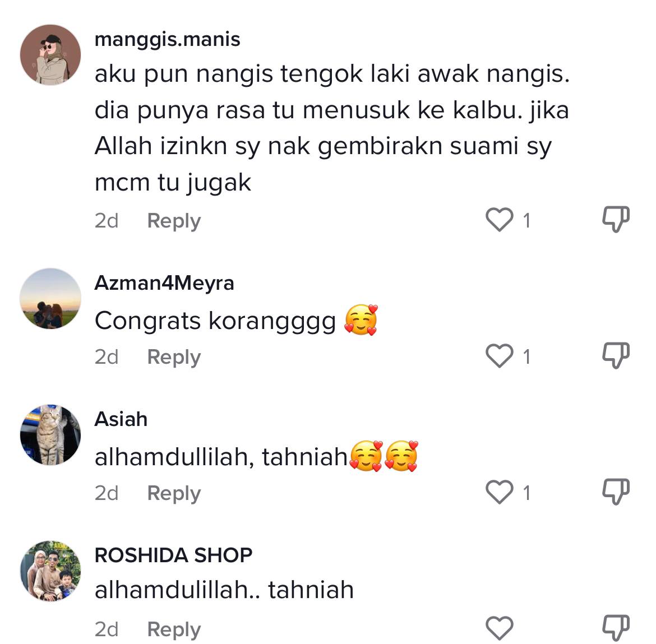
Task: Reply to ROSHIDA SHOP comment
Action: pyautogui.click(x=174, y=629)
